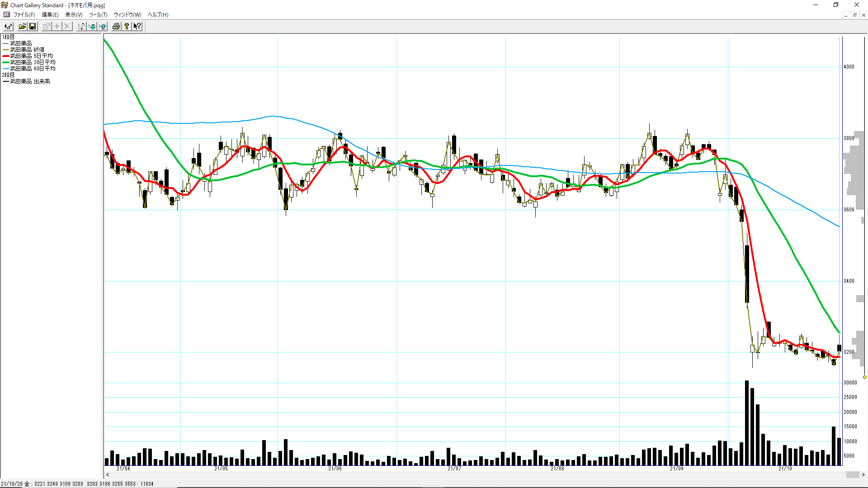Open the ヘルプ(H) menu
The image size is (868, 488).
(x=158, y=15)
